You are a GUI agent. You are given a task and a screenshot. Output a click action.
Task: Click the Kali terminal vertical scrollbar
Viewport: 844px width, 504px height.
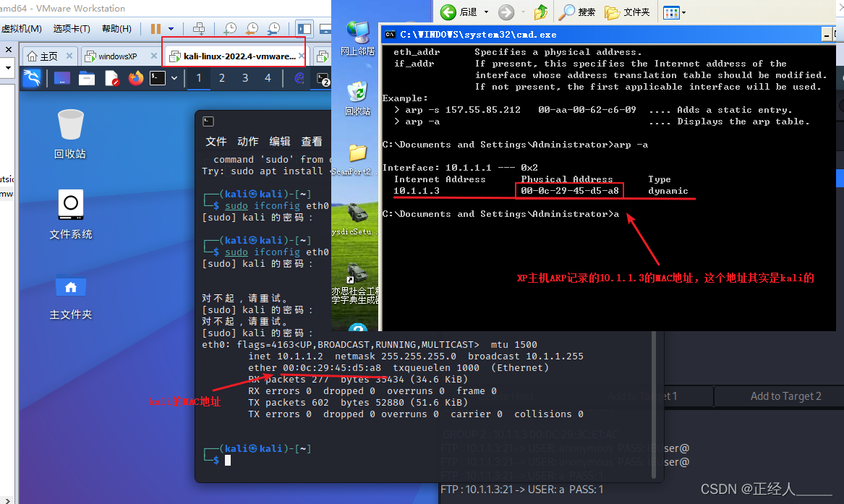pos(654,404)
